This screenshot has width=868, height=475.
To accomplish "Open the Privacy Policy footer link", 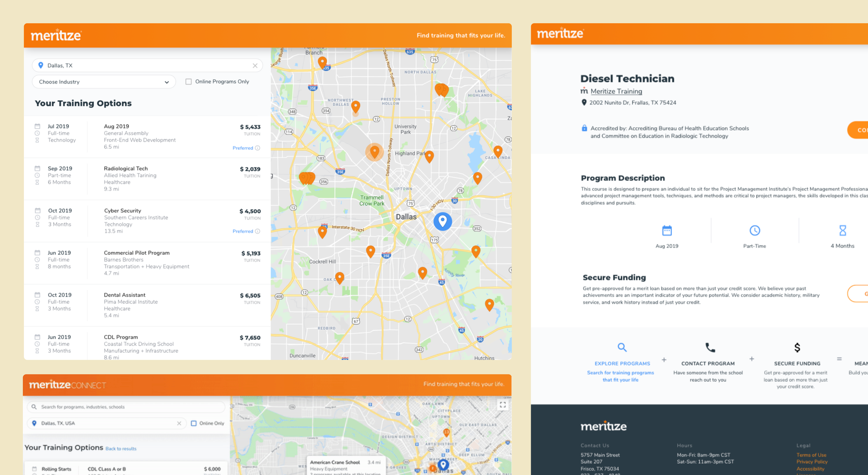I will pyautogui.click(x=812, y=462).
